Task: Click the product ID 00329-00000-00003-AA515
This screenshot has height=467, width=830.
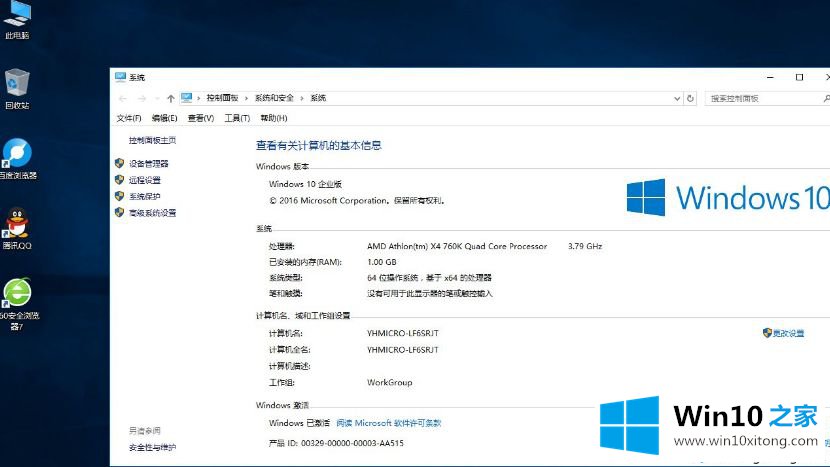Action: pyautogui.click(x=352, y=443)
